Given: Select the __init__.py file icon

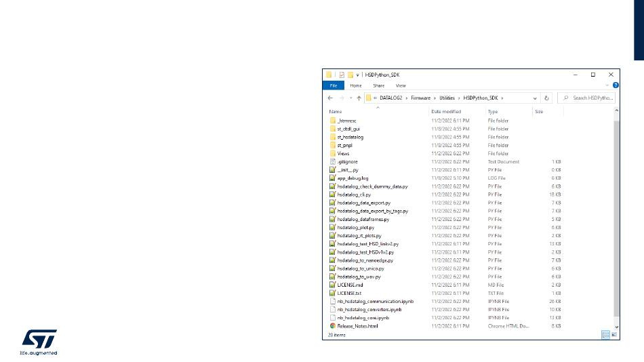Looking at the screenshot, I should (x=333, y=169).
